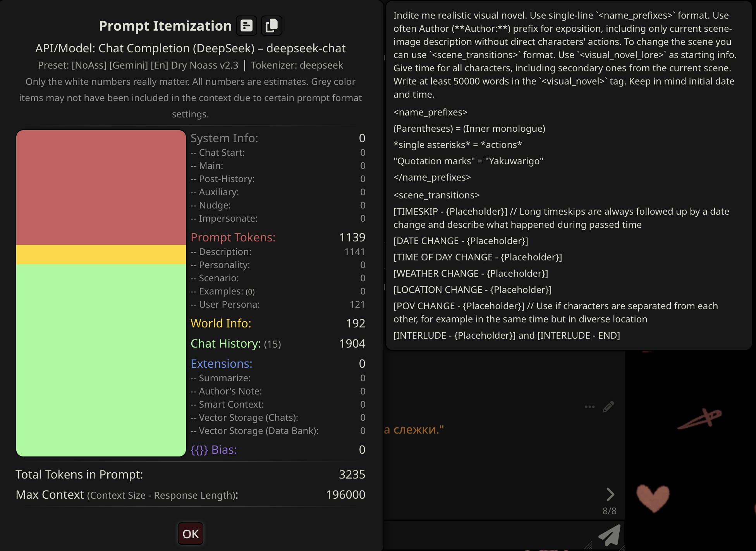Viewport: 756px width, 551px height.
Task: Select the Extensions heading
Action: tap(222, 363)
